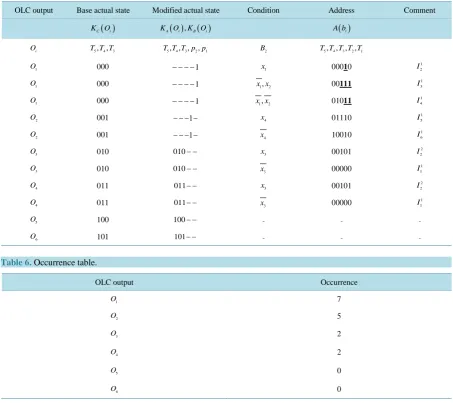Screen dimensions: 453x403
Task: Click the base actual state value 100
Action: click(103, 220)
